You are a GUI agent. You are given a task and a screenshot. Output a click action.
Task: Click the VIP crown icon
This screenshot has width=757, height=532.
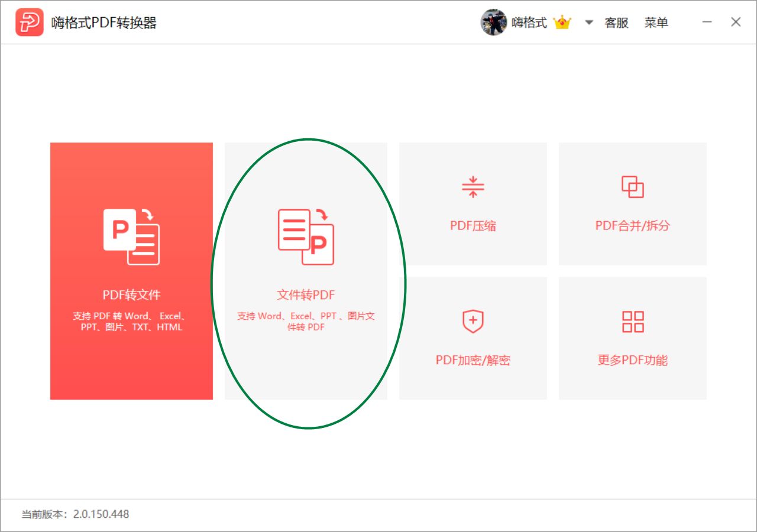click(562, 22)
